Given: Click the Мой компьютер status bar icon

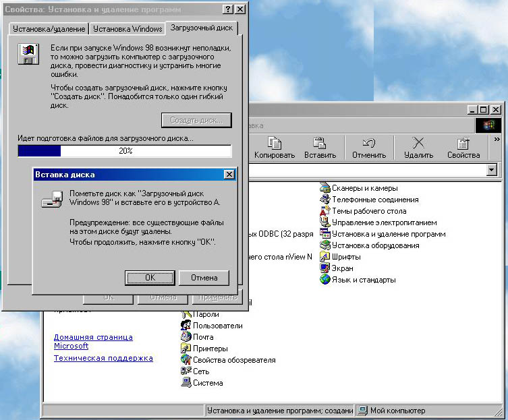Looking at the screenshot, I should click(x=362, y=411).
